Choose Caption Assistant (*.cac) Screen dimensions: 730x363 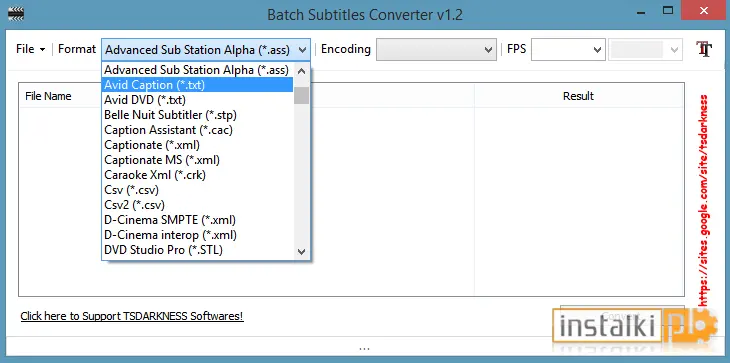(197, 130)
